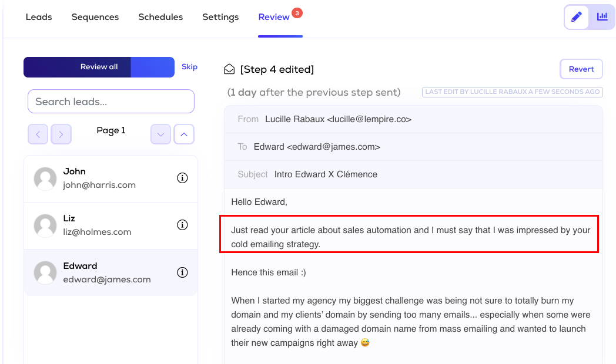The image size is (616, 364).
Task: Click the Skip link
Action: (189, 67)
